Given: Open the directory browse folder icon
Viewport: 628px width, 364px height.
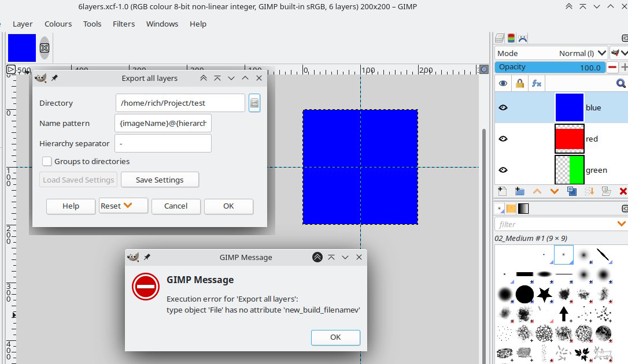Looking at the screenshot, I should click(254, 103).
